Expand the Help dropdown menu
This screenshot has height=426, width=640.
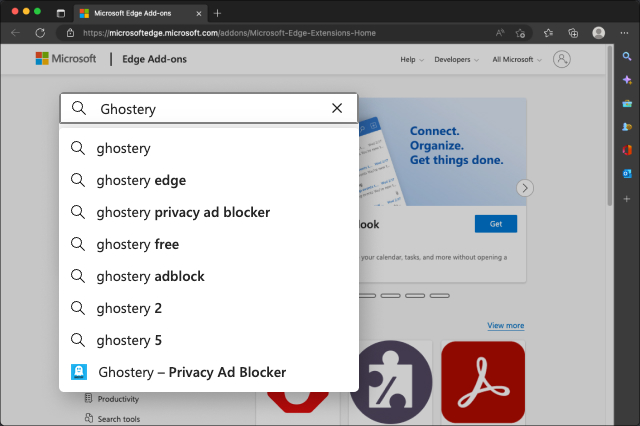(x=412, y=60)
